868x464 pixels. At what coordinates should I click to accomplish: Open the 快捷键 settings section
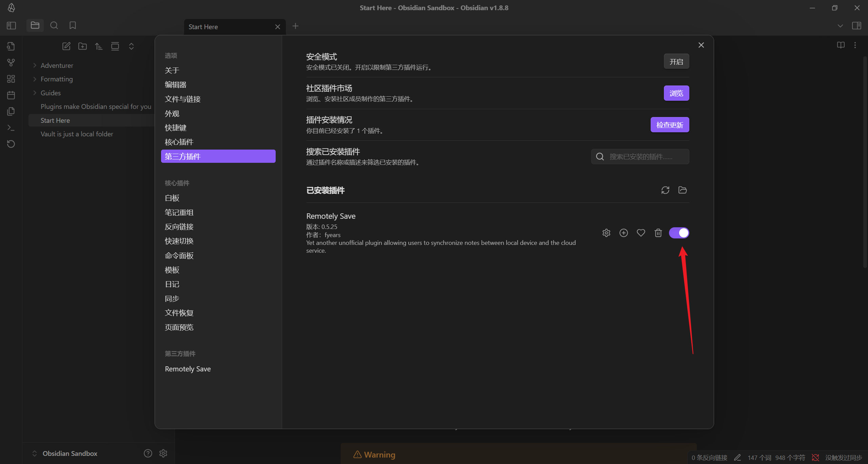(218, 128)
